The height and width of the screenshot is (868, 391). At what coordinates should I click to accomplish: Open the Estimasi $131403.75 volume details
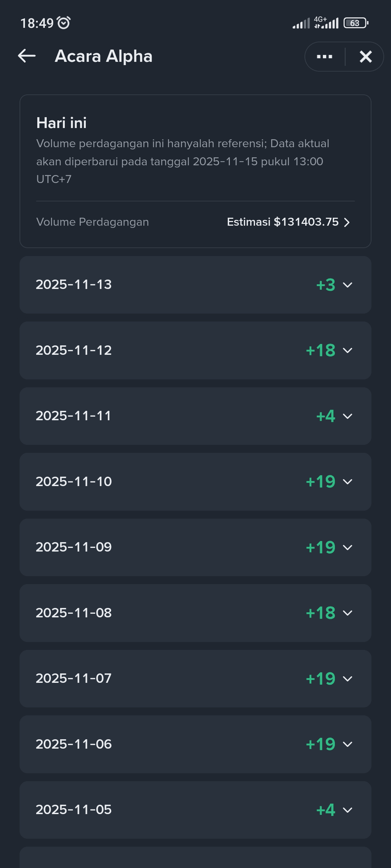coord(283,222)
